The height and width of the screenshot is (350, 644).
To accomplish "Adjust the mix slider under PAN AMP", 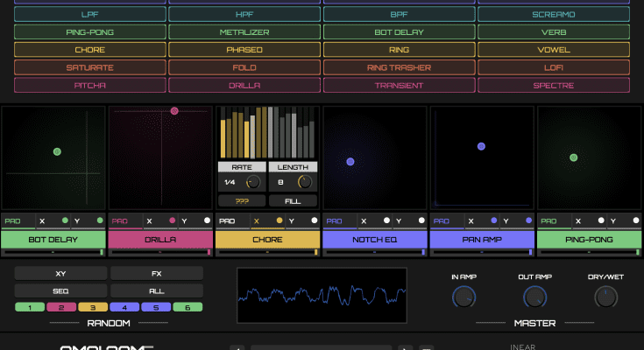I will click(482, 252).
